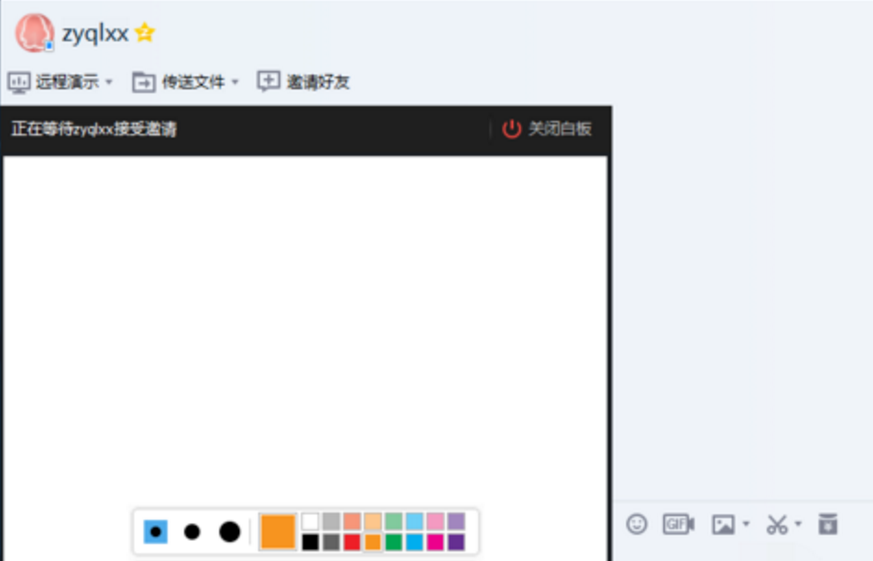This screenshot has width=873, height=561.
Task: Open zyqlxx's avatar picture
Action: [x=35, y=33]
